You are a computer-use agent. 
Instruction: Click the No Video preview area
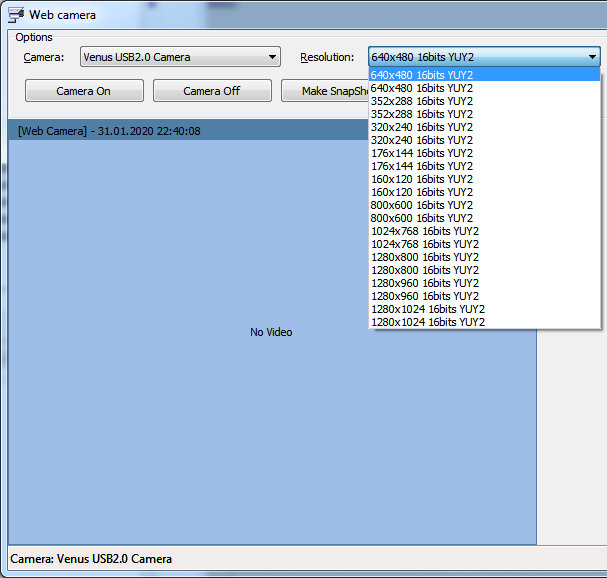pyautogui.click(x=271, y=332)
